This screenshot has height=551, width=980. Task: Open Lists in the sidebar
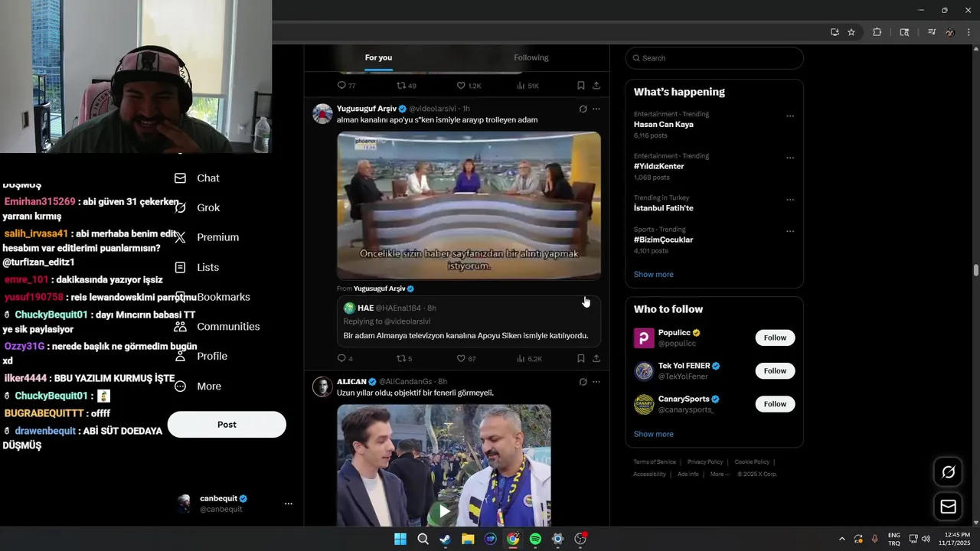[197, 267]
